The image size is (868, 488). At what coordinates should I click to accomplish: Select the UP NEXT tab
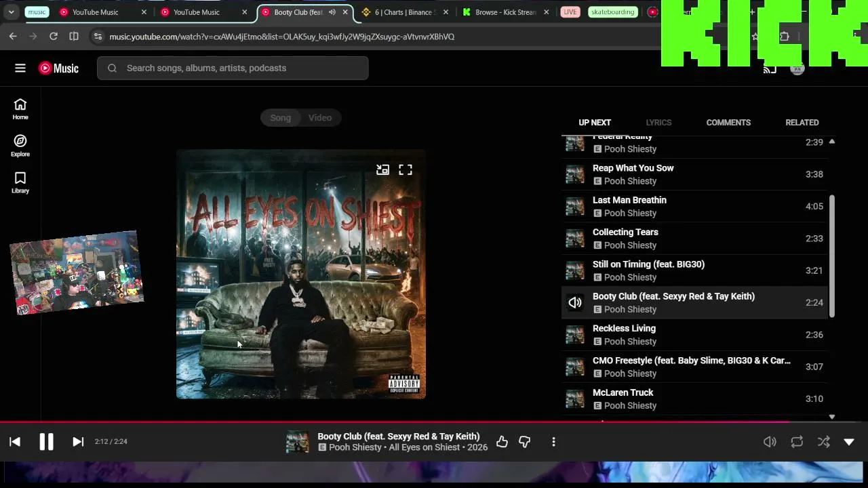pyautogui.click(x=595, y=123)
